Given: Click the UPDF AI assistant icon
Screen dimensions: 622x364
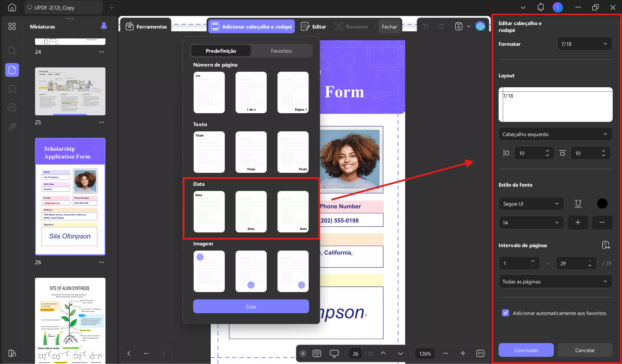Looking at the screenshot, I should [x=480, y=26].
